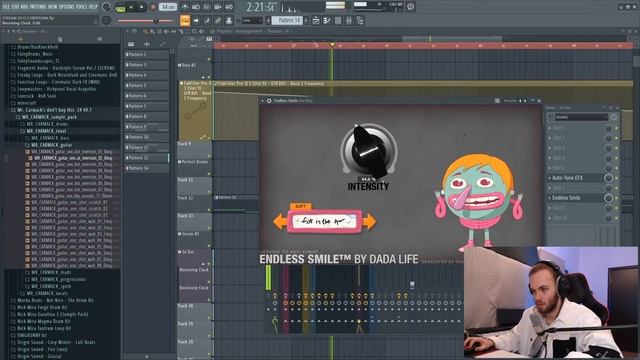The height and width of the screenshot is (360, 640).
Task: Click the Stop button in the transport
Action: [142, 7]
